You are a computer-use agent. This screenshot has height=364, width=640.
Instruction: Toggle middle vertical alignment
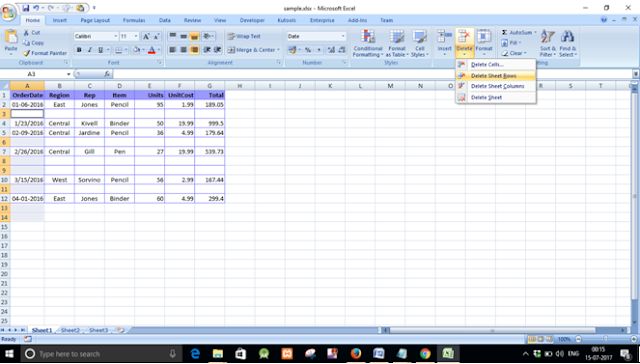click(x=184, y=36)
